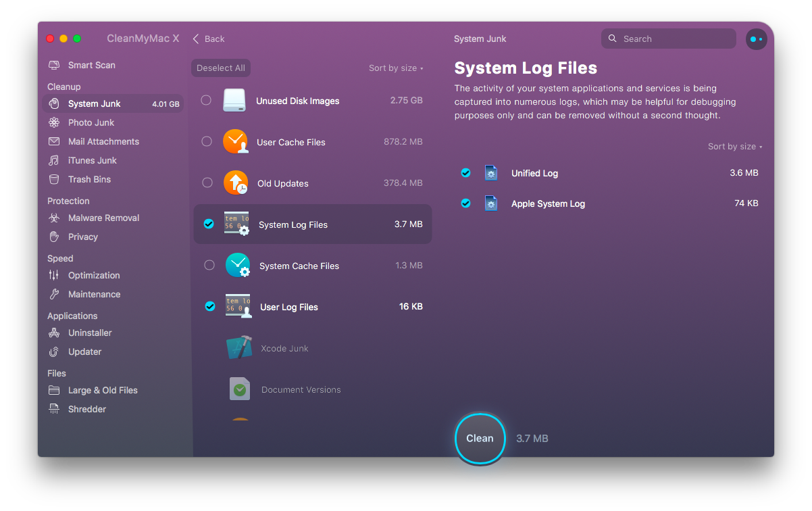Go Back to the previous screen
Image resolution: width=812 pixels, height=511 pixels.
pos(209,39)
